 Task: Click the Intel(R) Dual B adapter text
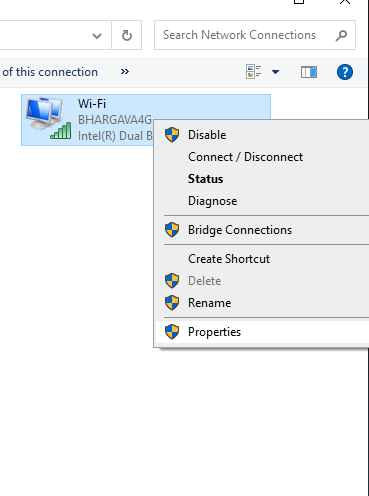115,136
